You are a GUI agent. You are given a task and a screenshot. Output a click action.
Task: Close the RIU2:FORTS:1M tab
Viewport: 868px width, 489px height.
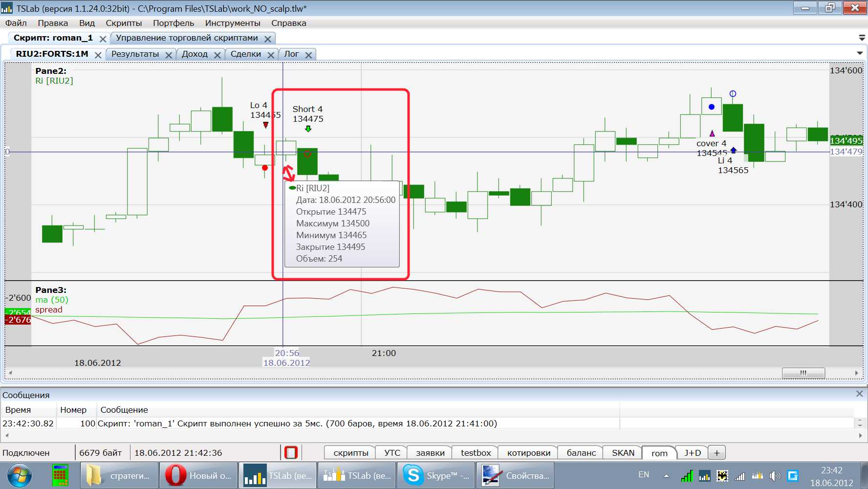tap(98, 55)
